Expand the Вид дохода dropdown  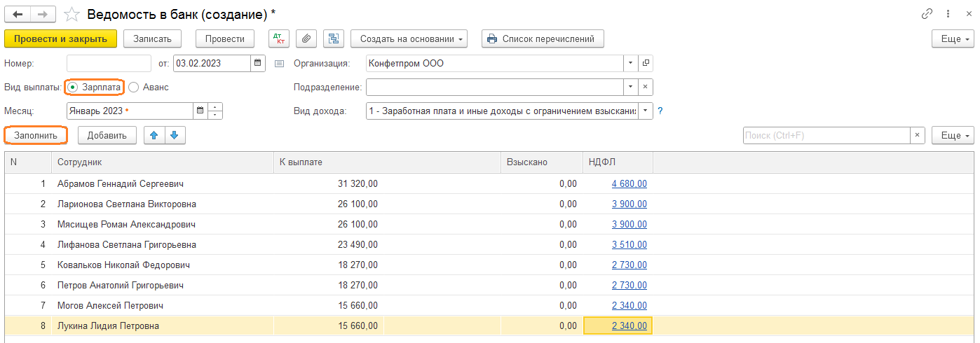pyautogui.click(x=645, y=111)
